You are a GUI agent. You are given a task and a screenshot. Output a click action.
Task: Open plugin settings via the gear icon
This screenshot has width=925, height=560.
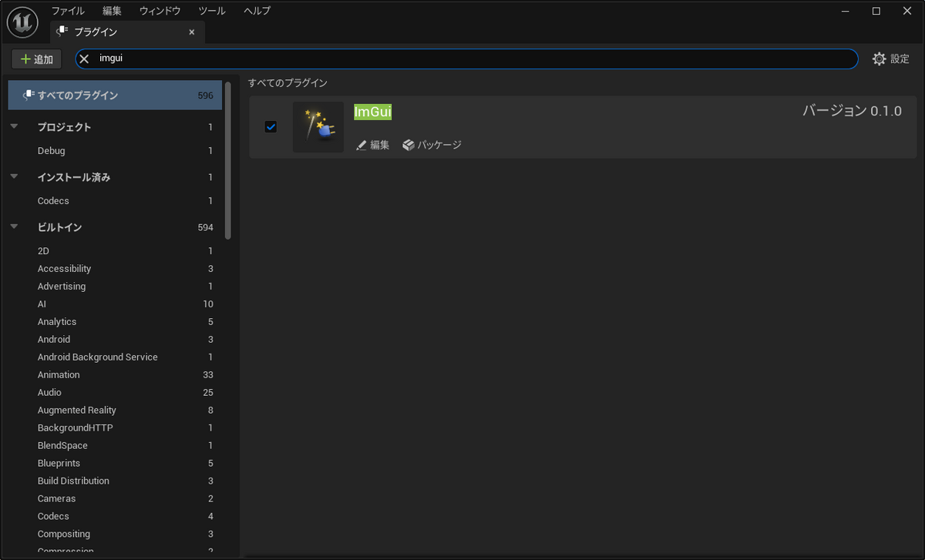tap(878, 59)
